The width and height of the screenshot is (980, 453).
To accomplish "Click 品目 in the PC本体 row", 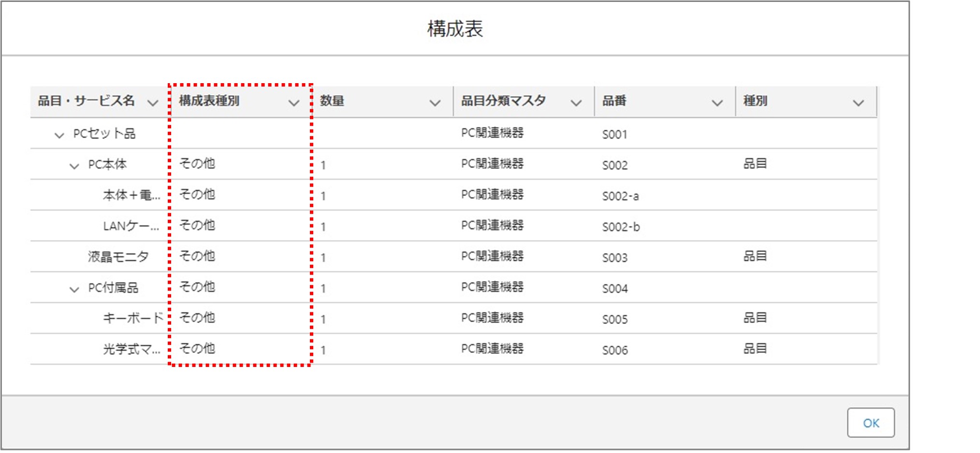I will click(x=755, y=163).
